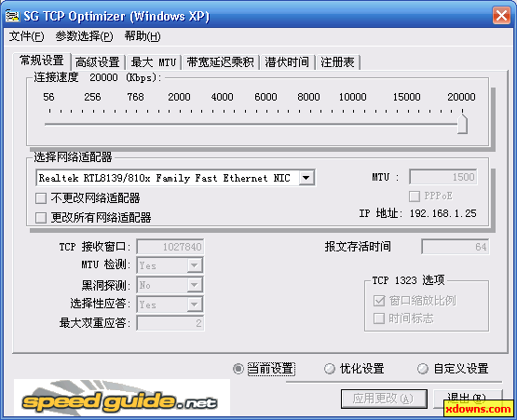Click the connection speed slider thumb

click(x=463, y=124)
